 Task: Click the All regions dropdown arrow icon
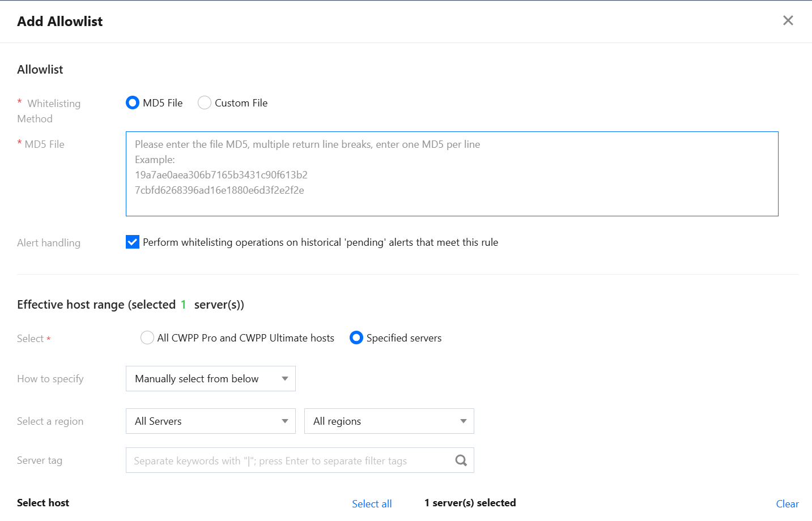(464, 421)
